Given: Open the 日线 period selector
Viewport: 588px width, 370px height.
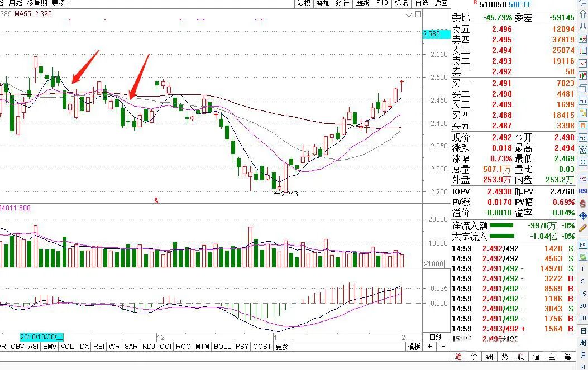Looking at the screenshot, I should pos(436,338).
